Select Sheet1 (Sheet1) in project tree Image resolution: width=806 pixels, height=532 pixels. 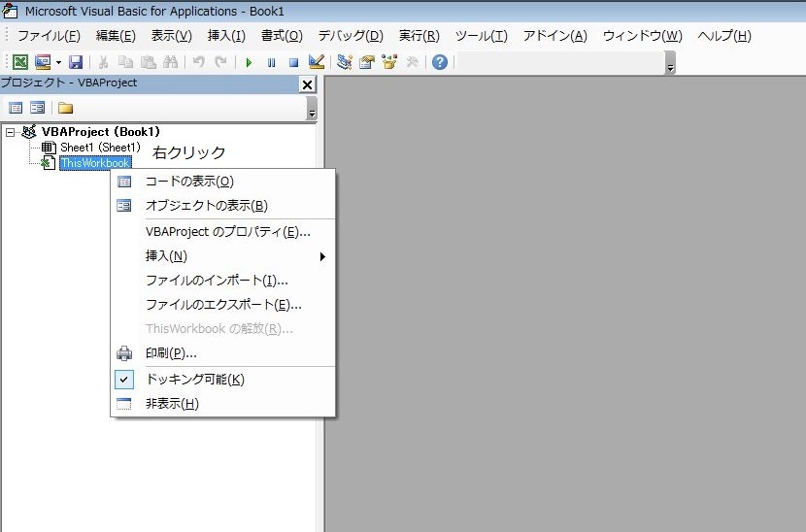point(100,148)
